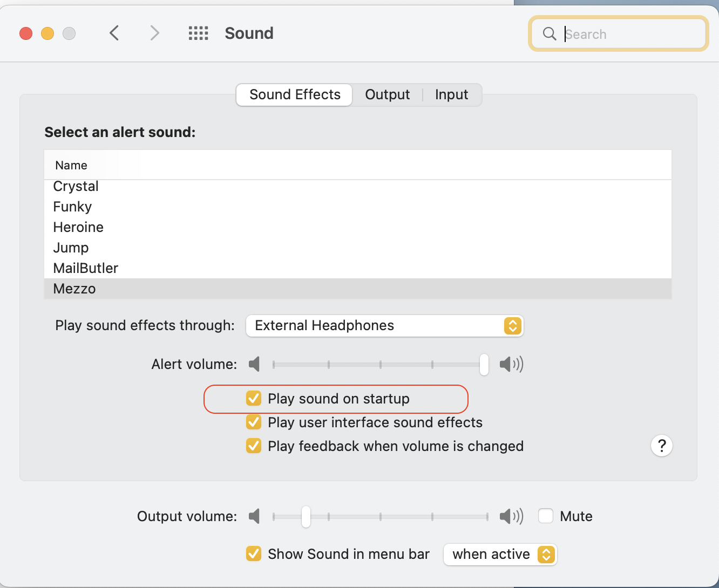719x588 pixels.
Task: Click the low alert volume speaker icon
Action: tap(254, 364)
